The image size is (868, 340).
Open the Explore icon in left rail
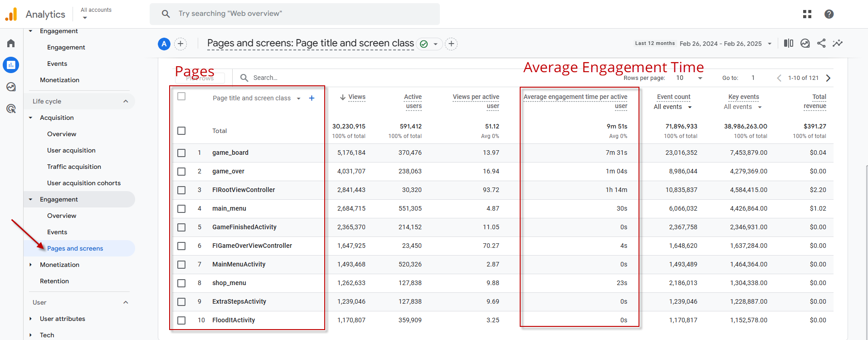pyautogui.click(x=11, y=87)
